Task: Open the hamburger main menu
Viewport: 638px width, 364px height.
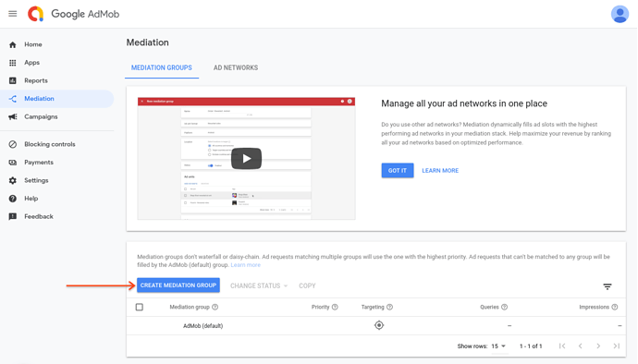Action: click(13, 14)
